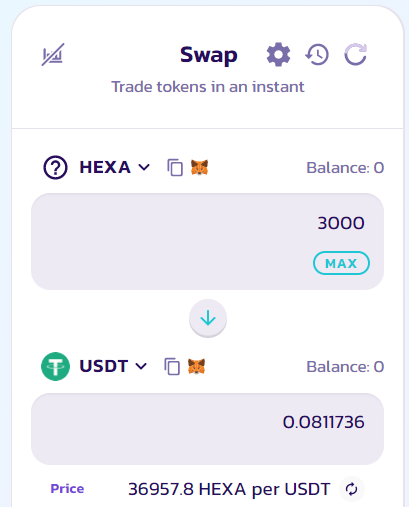Screen dimensions: 409x507
Task: Switch tokens with the down arrow button
Action: 208,318
